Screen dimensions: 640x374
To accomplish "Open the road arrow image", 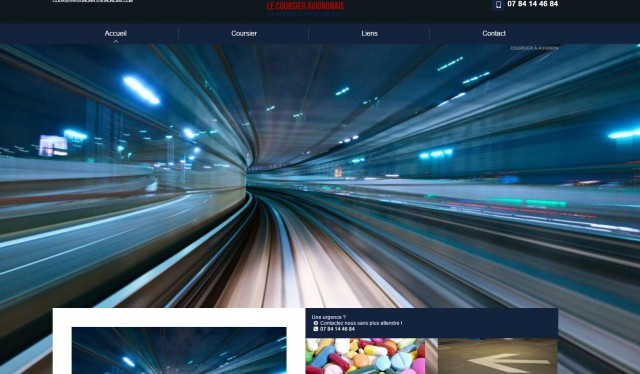I will click(x=498, y=356).
